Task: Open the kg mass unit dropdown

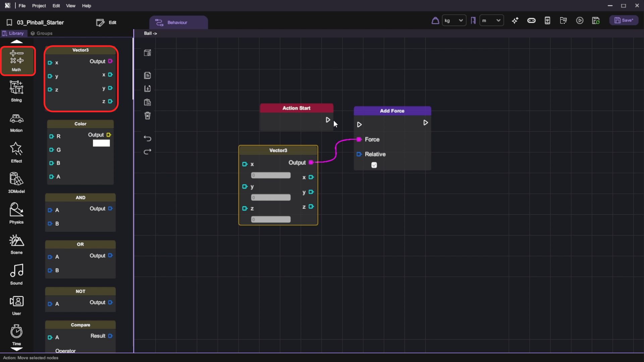Action: (x=454, y=21)
